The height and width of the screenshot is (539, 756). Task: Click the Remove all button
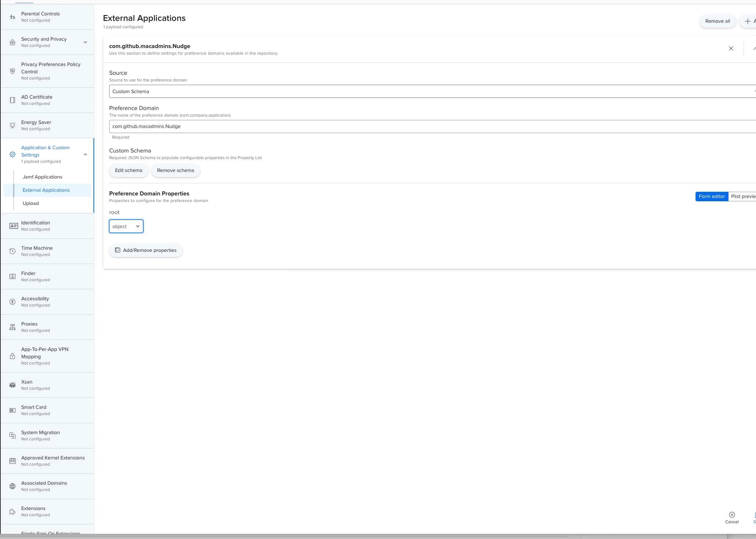pyautogui.click(x=718, y=21)
